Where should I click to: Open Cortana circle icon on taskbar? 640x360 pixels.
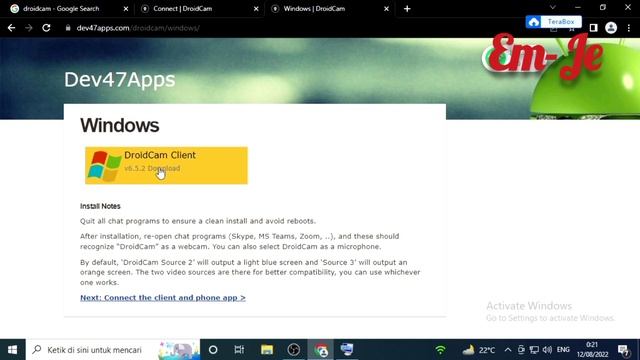click(213, 350)
